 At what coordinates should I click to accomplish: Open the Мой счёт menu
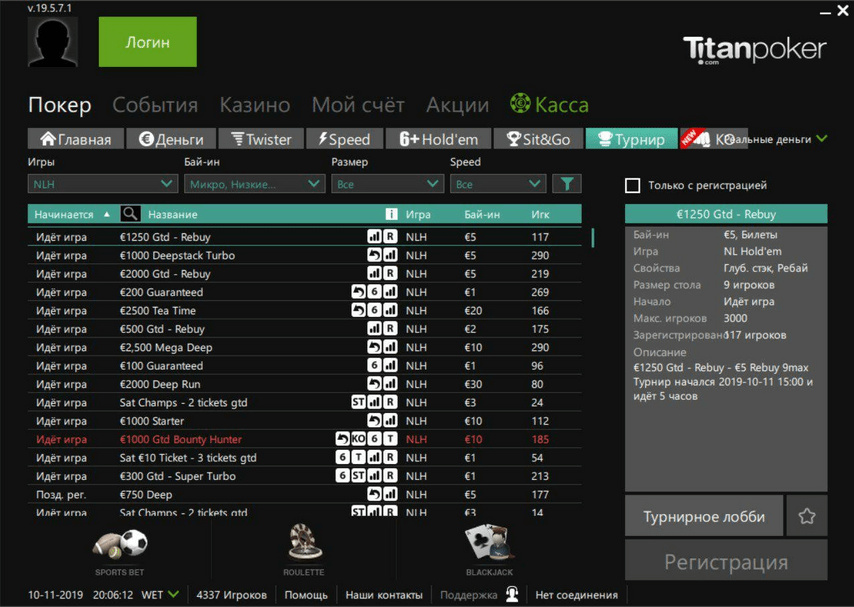point(358,105)
